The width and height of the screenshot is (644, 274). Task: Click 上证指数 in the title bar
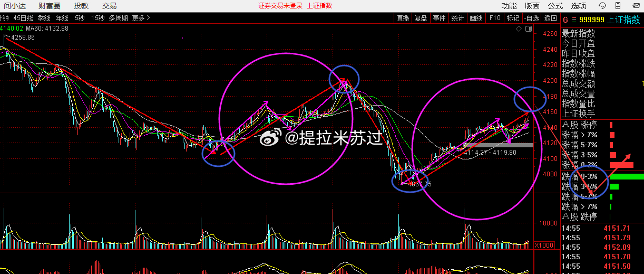coord(319,6)
